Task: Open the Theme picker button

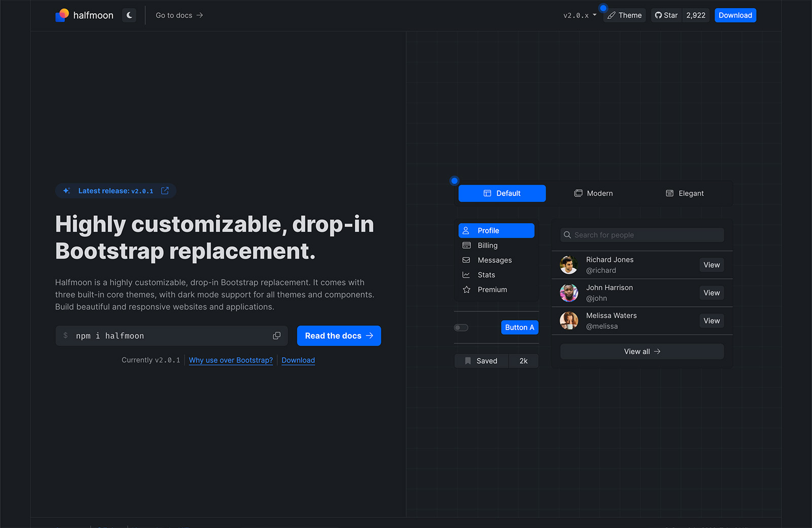Action: 625,15
